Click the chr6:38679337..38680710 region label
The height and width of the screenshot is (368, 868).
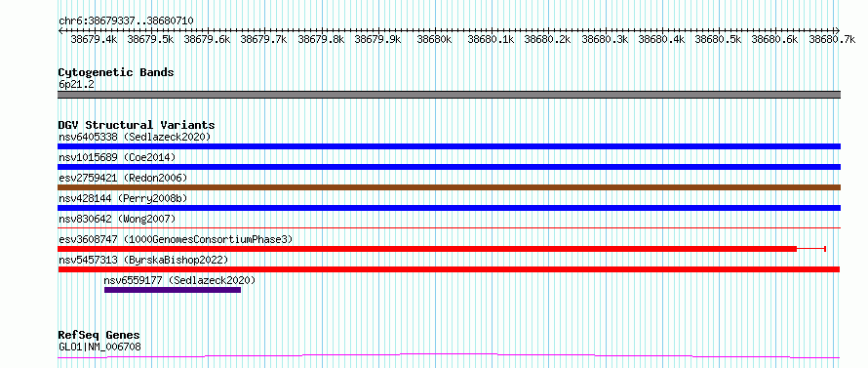pos(126,21)
